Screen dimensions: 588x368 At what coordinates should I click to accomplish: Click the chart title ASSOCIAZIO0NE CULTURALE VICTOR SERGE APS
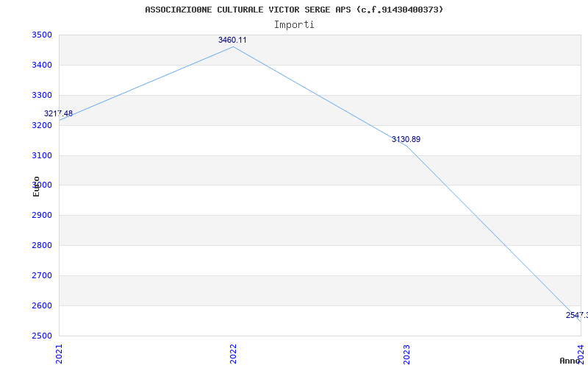pos(294,10)
